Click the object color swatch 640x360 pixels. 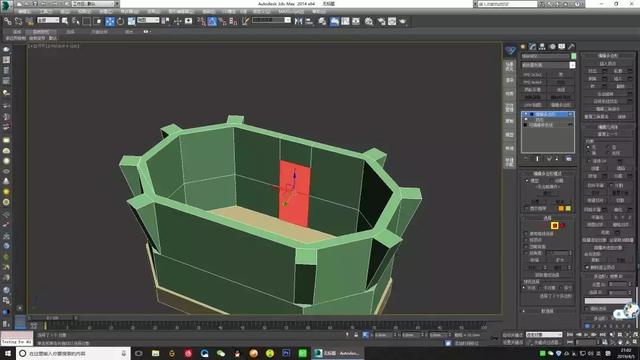pos(573,56)
